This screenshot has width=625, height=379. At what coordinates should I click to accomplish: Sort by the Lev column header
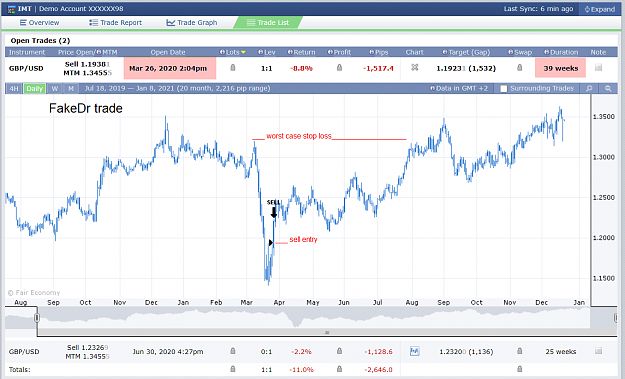tap(267, 52)
